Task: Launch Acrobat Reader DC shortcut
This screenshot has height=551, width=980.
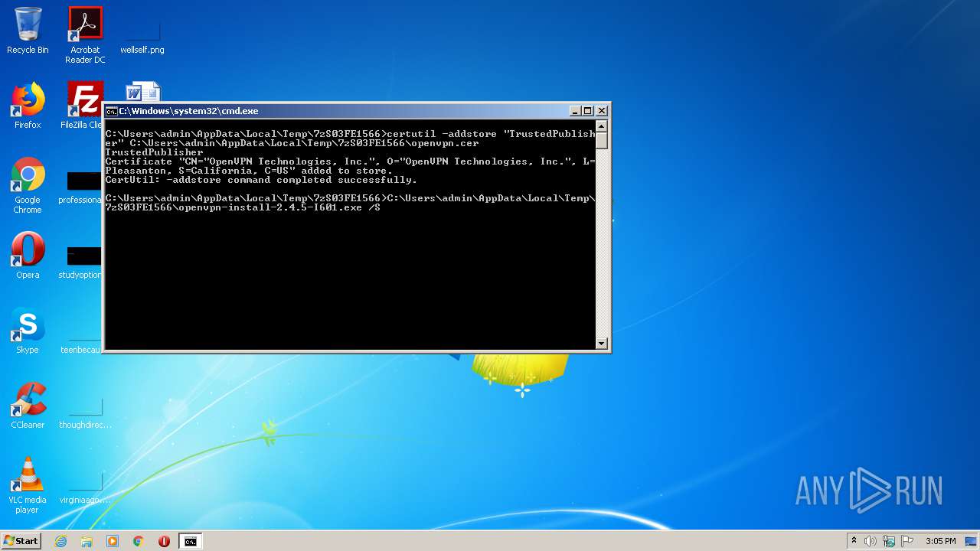Action: click(85, 34)
